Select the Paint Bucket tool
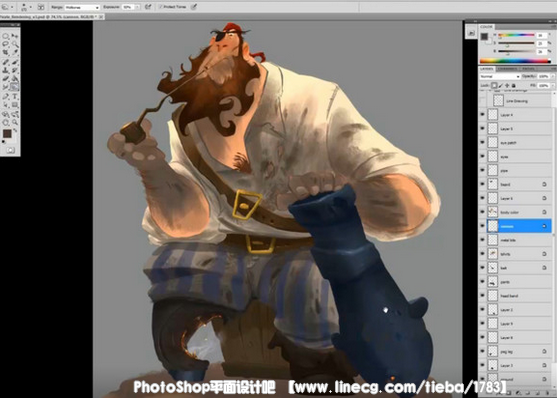Image resolution: width=557 pixels, height=404 pixels. point(15,79)
